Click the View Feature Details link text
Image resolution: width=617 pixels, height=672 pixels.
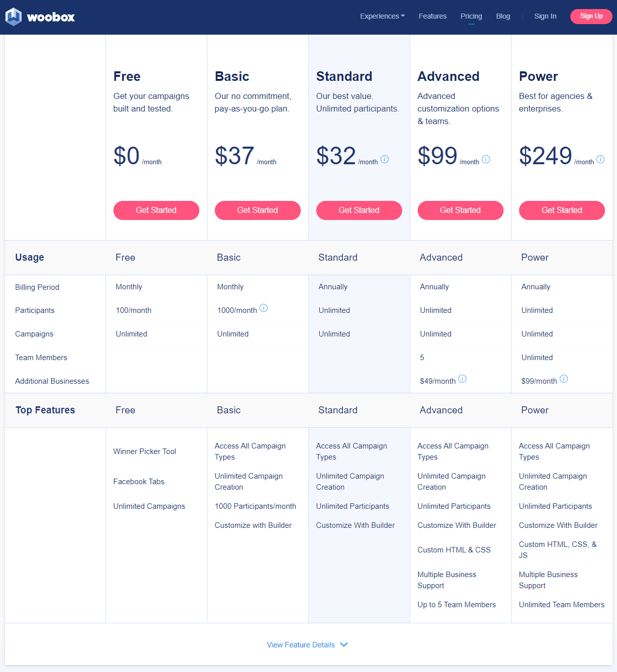pyautogui.click(x=300, y=644)
